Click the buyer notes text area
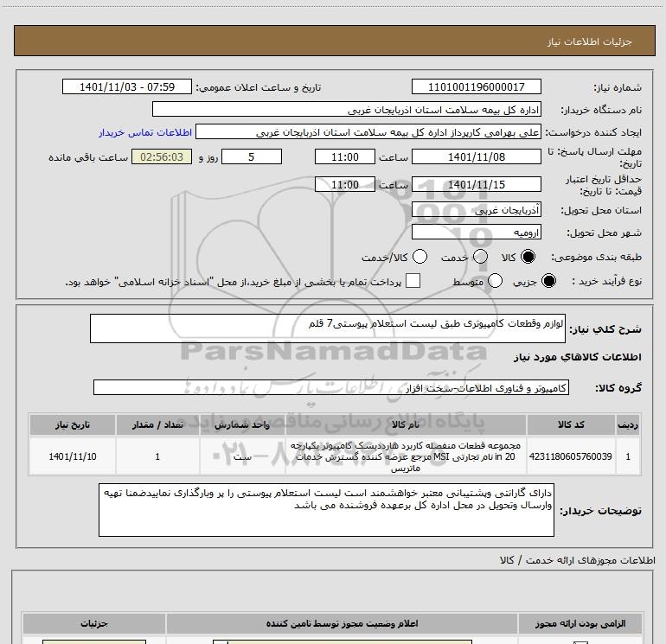This screenshot has height=644, width=666. coord(326,510)
